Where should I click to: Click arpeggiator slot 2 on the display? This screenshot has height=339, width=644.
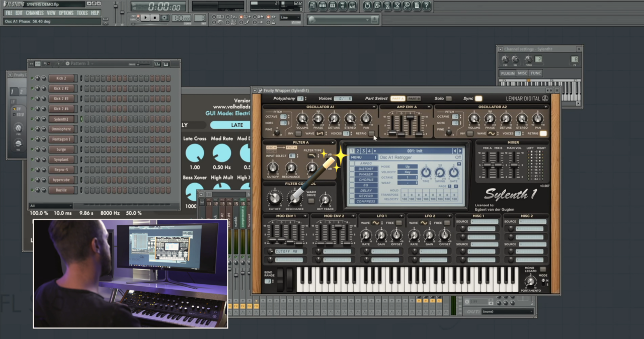358,150
